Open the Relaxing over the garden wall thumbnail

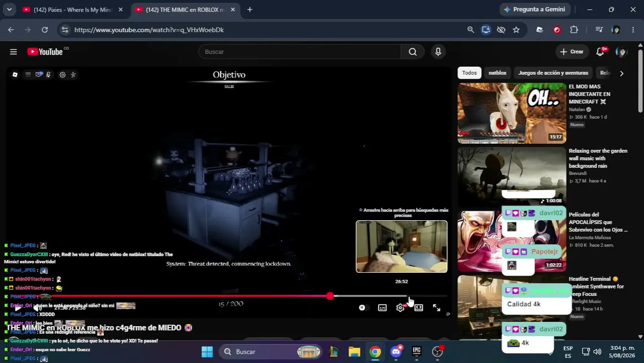click(512, 176)
